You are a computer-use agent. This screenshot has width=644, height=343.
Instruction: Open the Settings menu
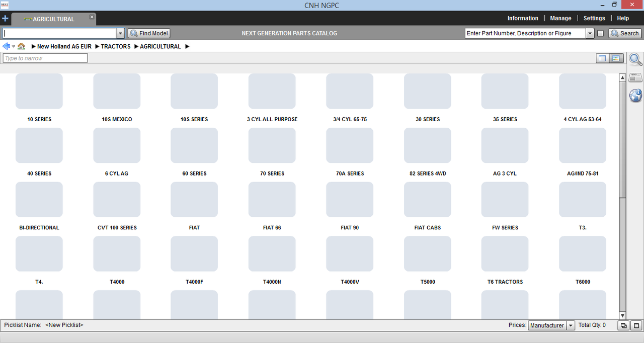(594, 18)
